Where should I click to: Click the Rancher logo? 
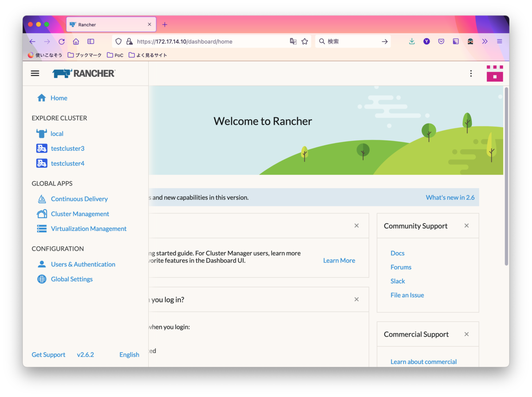pos(84,74)
